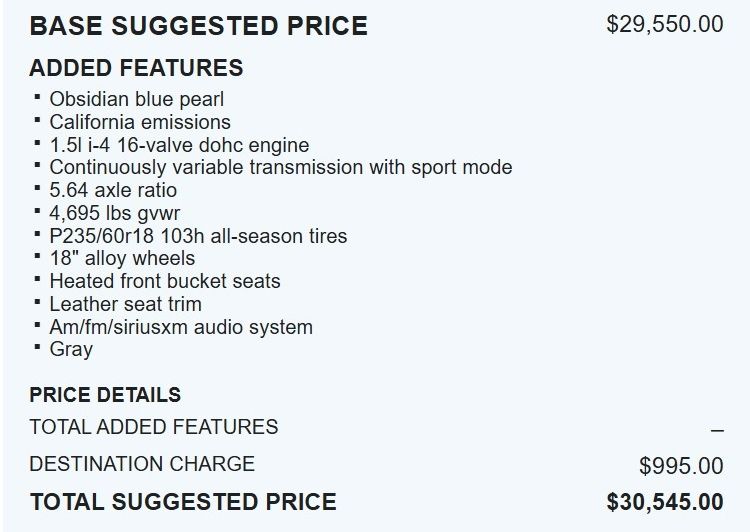Click the Gray feature item
The height and width of the screenshot is (532, 750).
71,349
